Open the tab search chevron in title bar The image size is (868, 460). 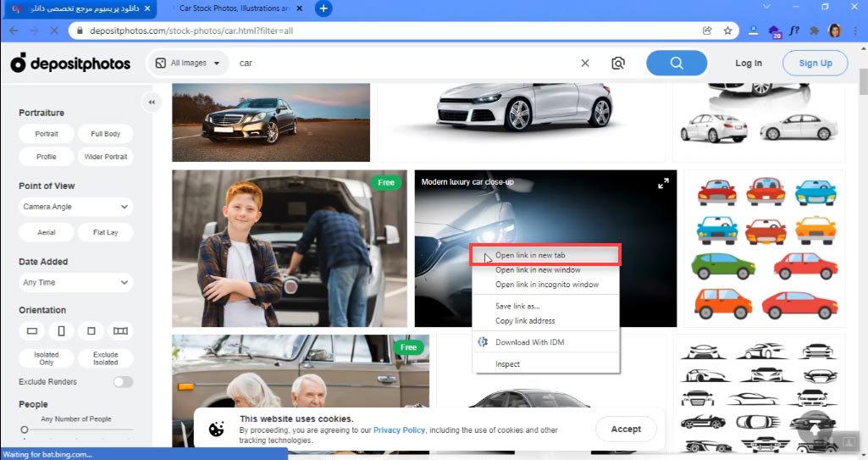tap(766, 7)
